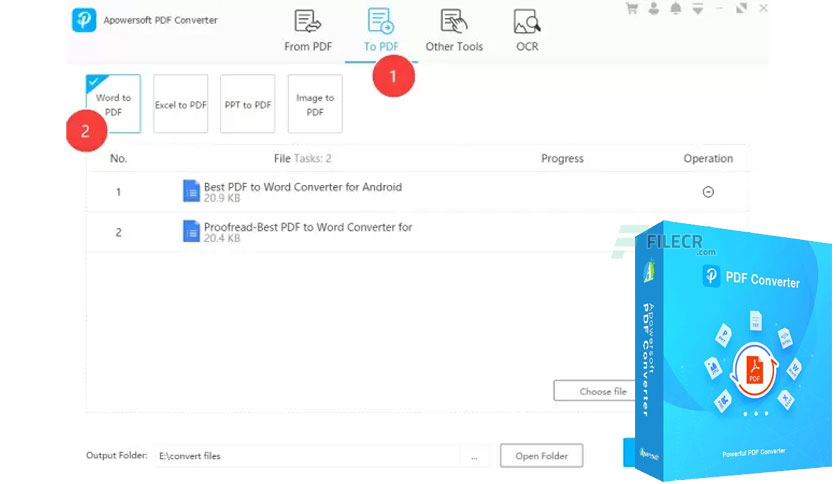This screenshot has width=836, height=484.
Task: Click the 20.4 KB file size text
Action: click(222, 238)
